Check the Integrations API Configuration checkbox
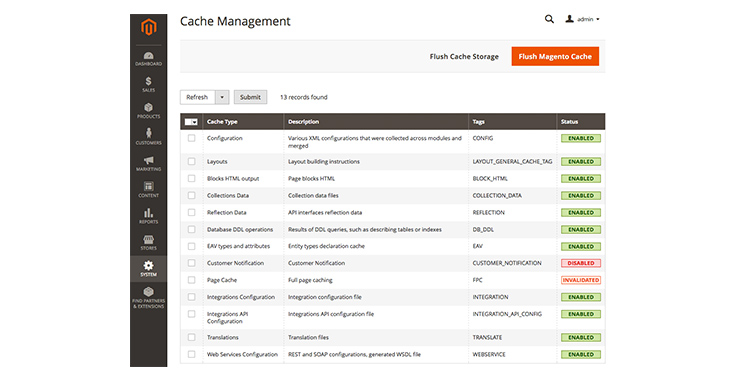Image resolution: width=740 pixels, height=380 pixels. point(192,314)
